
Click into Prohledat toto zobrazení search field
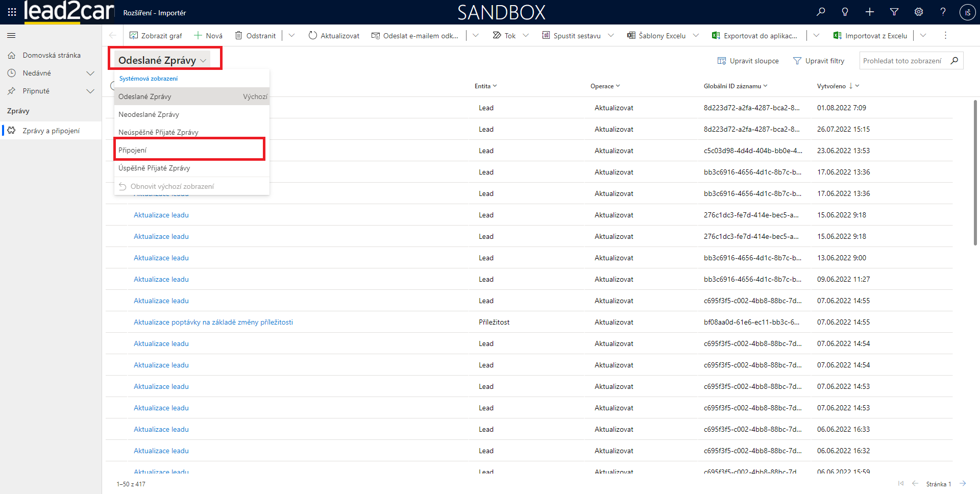[902, 61]
